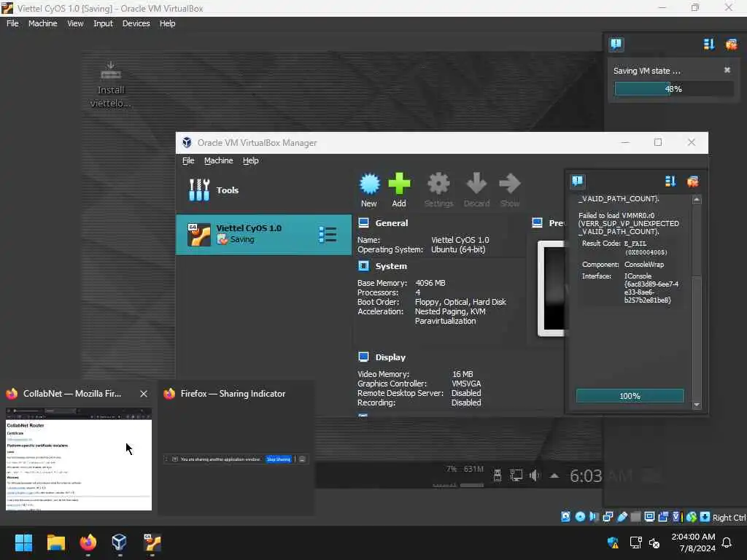This screenshot has height=560, width=747.
Task: Click Firefox icon in Windows taskbar
Action: [x=88, y=542]
